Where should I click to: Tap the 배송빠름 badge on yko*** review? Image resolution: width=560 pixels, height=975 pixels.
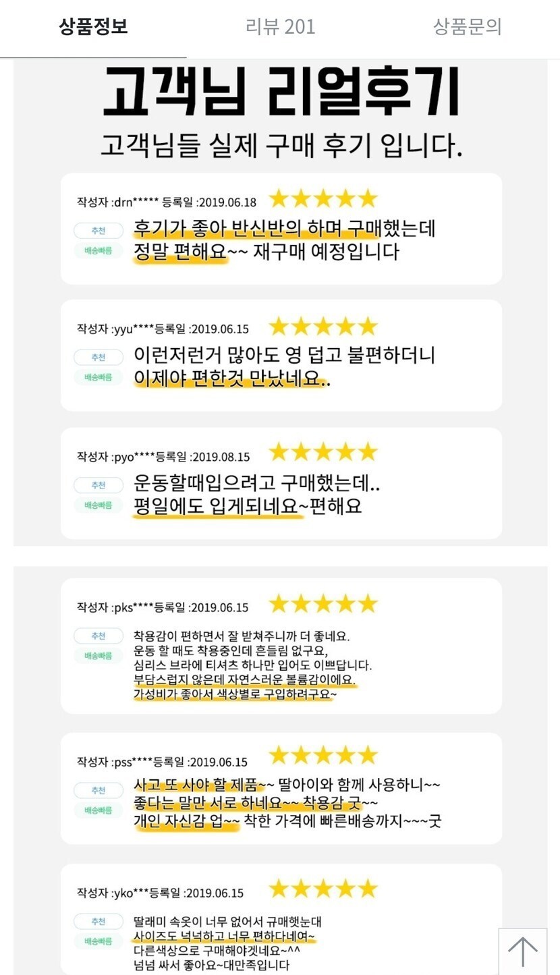pos(99,941)
